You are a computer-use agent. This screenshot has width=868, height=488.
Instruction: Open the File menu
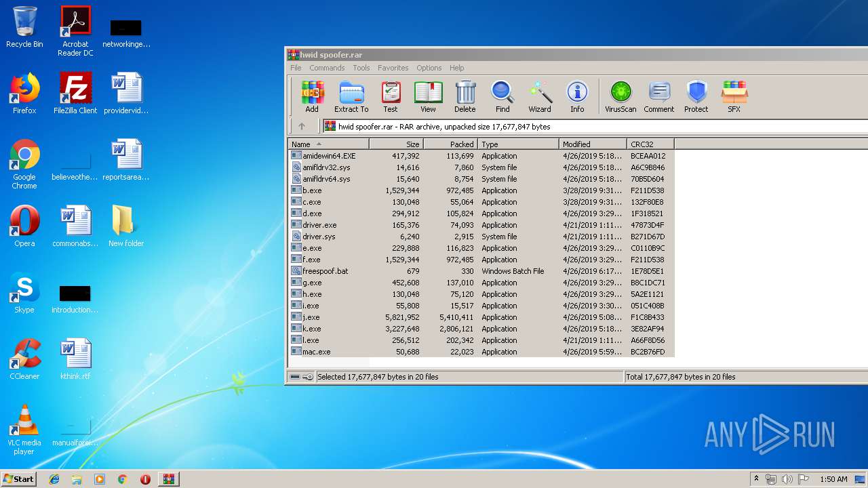[x=296, y=68]
